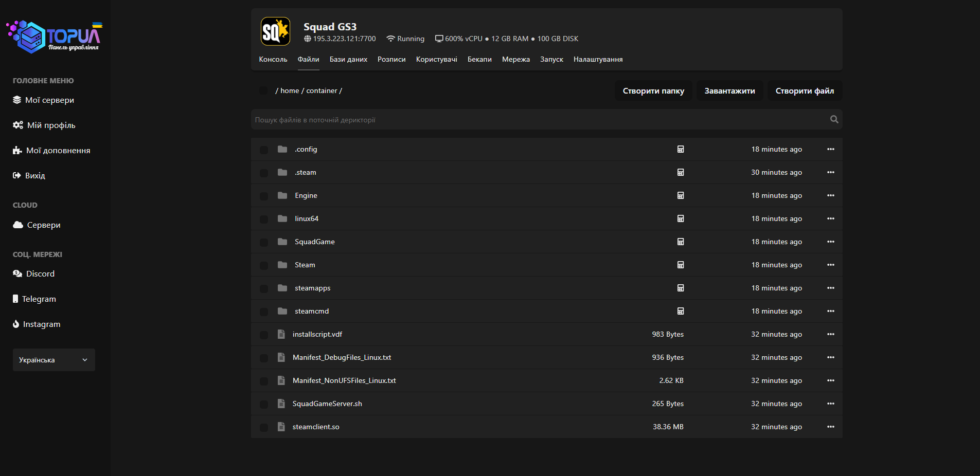
Task: Toggle the select-all checkbox beside the path
Action: tap(264, 91)
